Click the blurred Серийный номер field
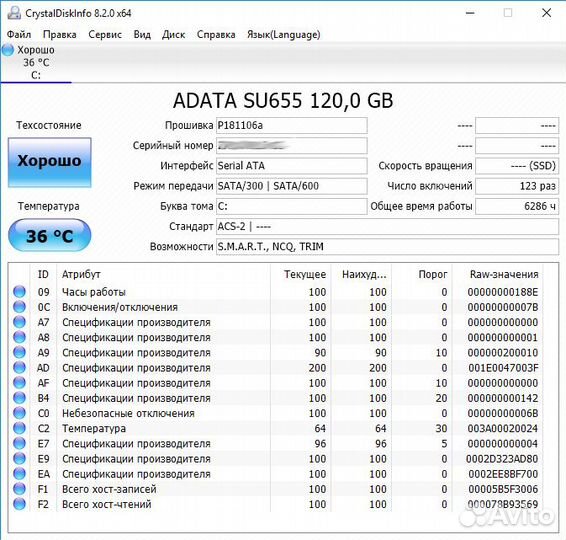This screenshot has height=540, width=566. [x=292, y=146]
